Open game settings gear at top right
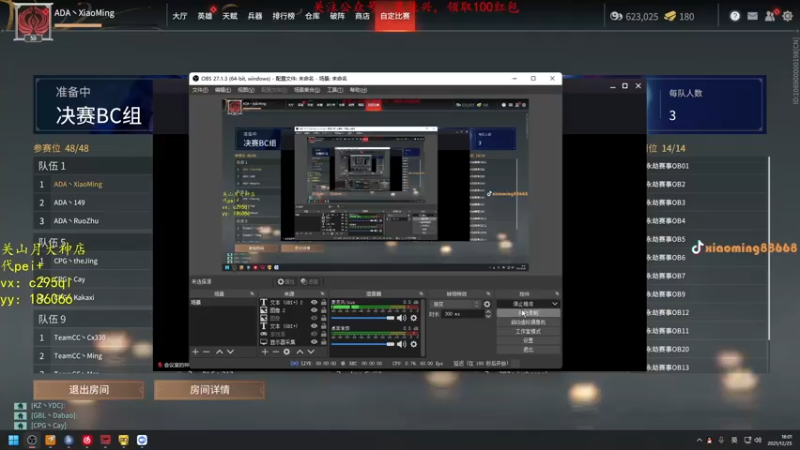The image size is (800, 450). coord(788,16)
